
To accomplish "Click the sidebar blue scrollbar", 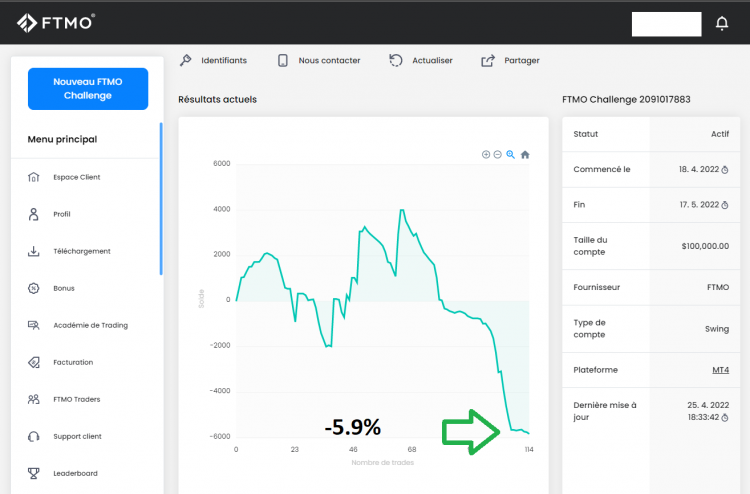I will coord(160,198).
